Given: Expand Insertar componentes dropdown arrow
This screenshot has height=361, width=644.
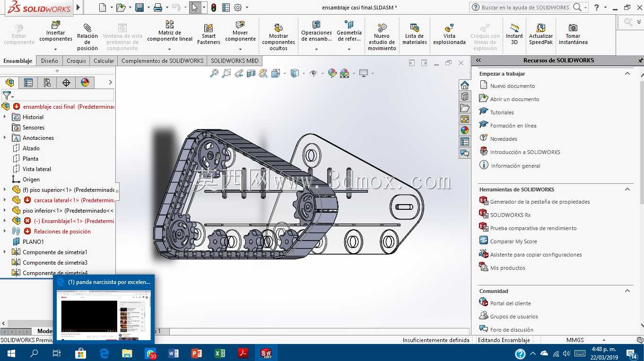Looking at the screenshot, I should pos(55,49).
